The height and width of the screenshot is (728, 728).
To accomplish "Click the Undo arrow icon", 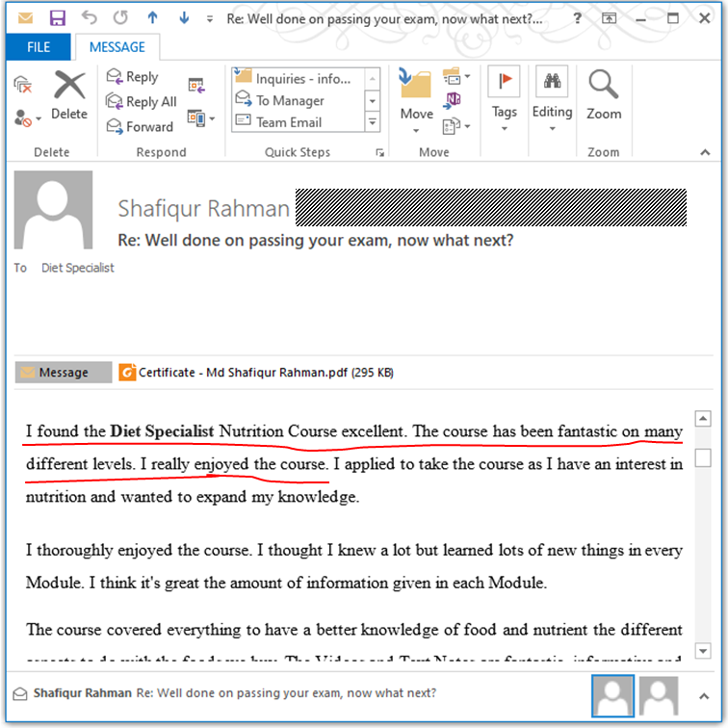I will tap(90, 17).
